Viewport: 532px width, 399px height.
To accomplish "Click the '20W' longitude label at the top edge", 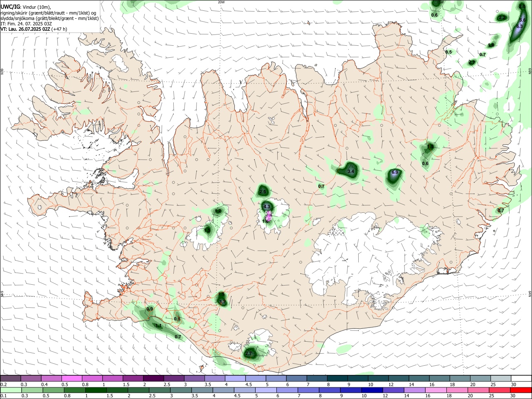I will point(221,2).
